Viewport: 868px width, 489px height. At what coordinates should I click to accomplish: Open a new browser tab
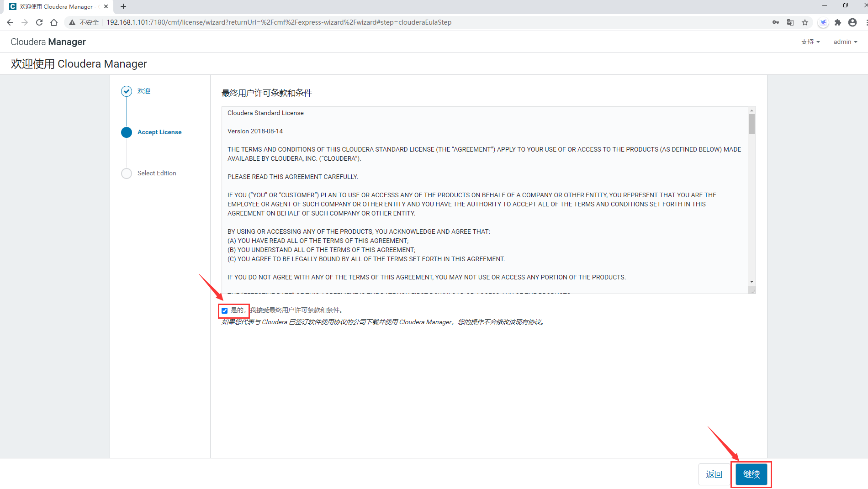[123, 6]
